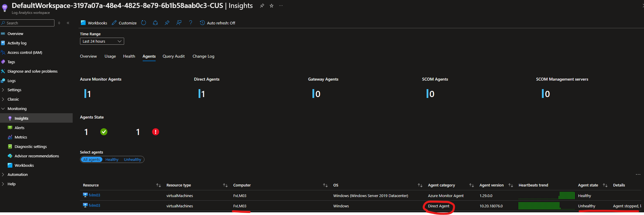Image resolution: width=644 pixels, height=215 pixels.
Task: Collapse the sidebar with the double chevron
Action: [x=68, y=23]
